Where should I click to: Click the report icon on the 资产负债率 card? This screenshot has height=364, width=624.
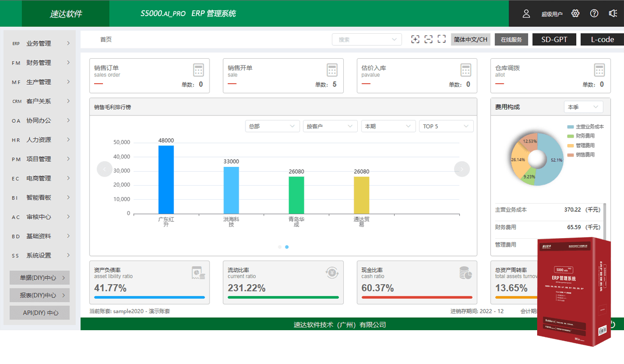198,272
